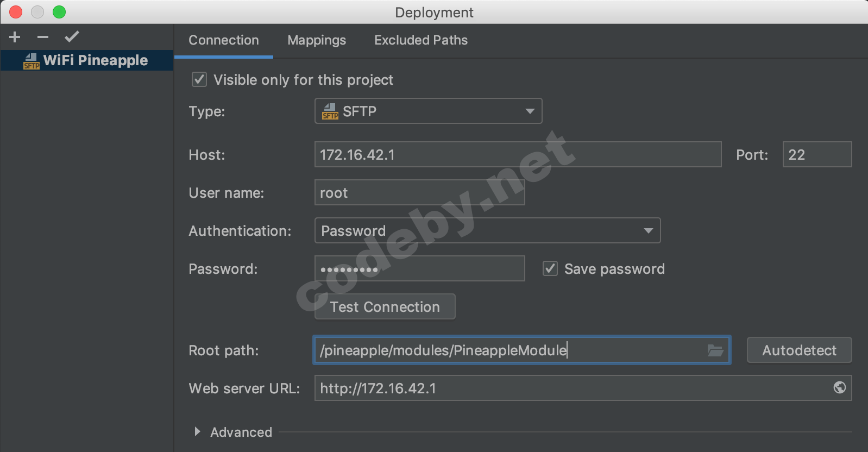Screen dimensions: 868x452
Task: Click the green maximize window button
Action: 59,12
